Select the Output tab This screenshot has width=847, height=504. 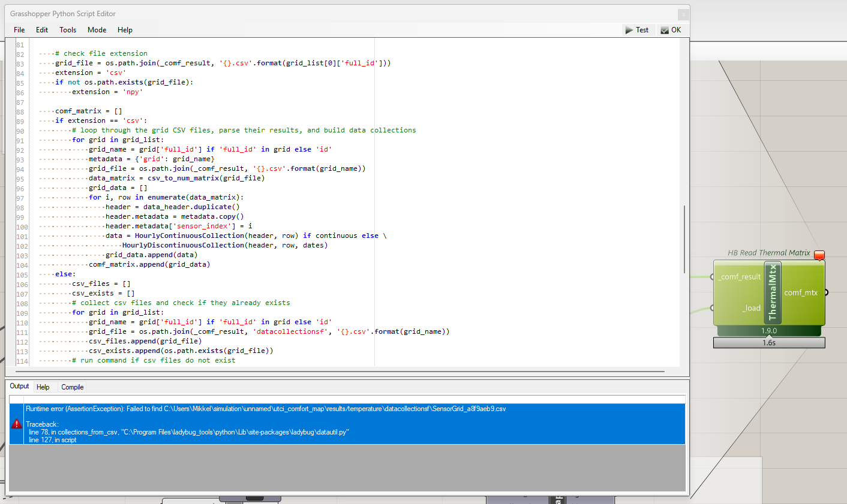pos(19,387)
